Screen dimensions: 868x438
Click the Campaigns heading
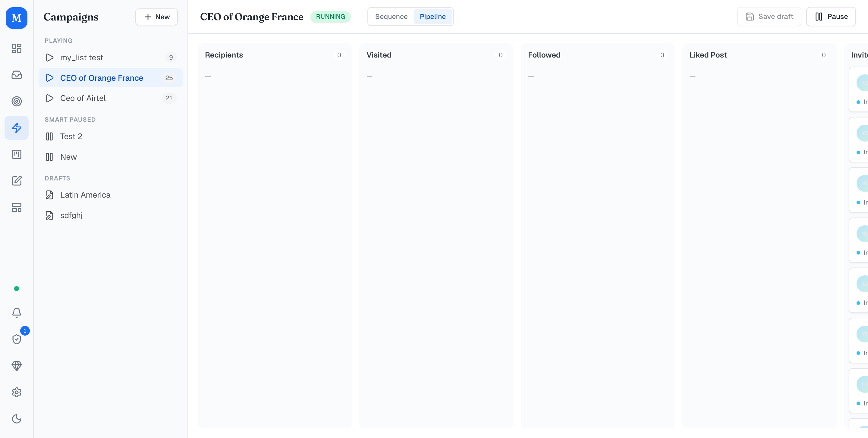[x=71, y=17]
